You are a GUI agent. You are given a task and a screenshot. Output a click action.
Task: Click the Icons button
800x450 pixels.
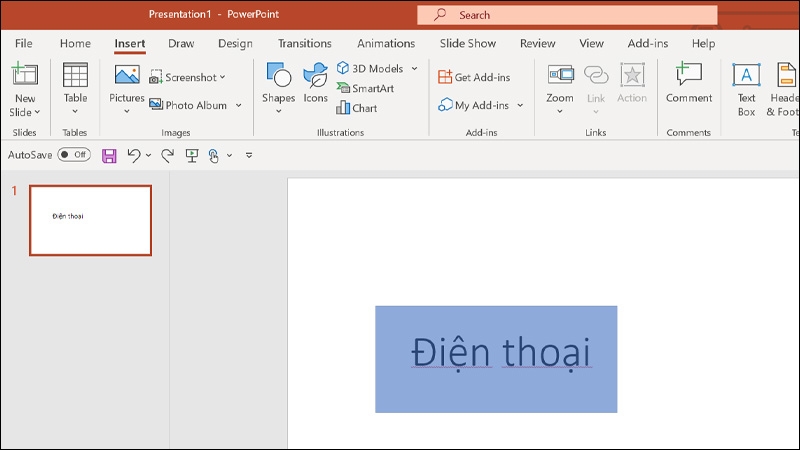315,83
